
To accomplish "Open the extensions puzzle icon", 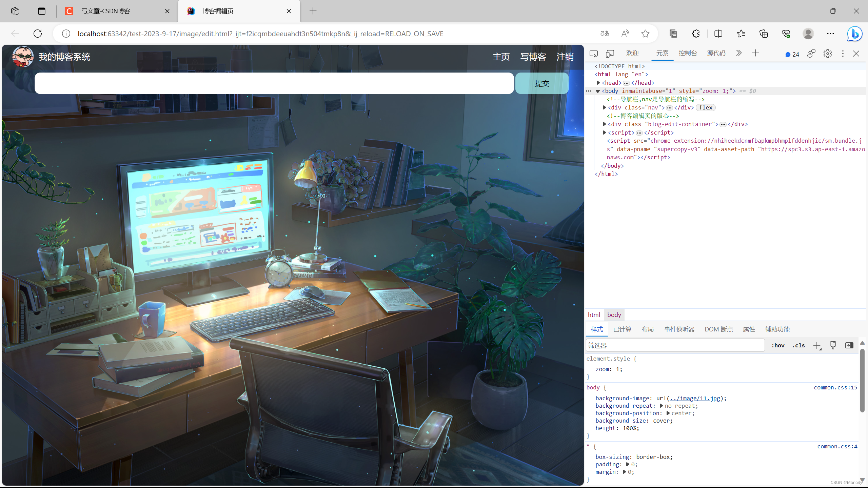I will click(x=696, y=34).
